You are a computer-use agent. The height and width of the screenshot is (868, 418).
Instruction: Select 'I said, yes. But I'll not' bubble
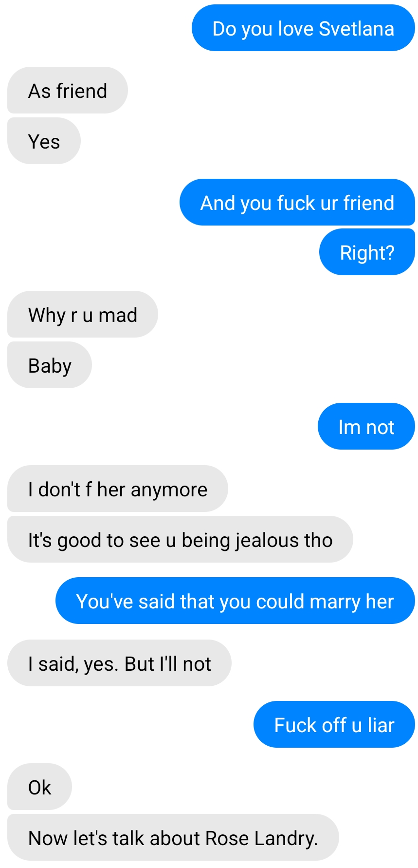point(119,663)
